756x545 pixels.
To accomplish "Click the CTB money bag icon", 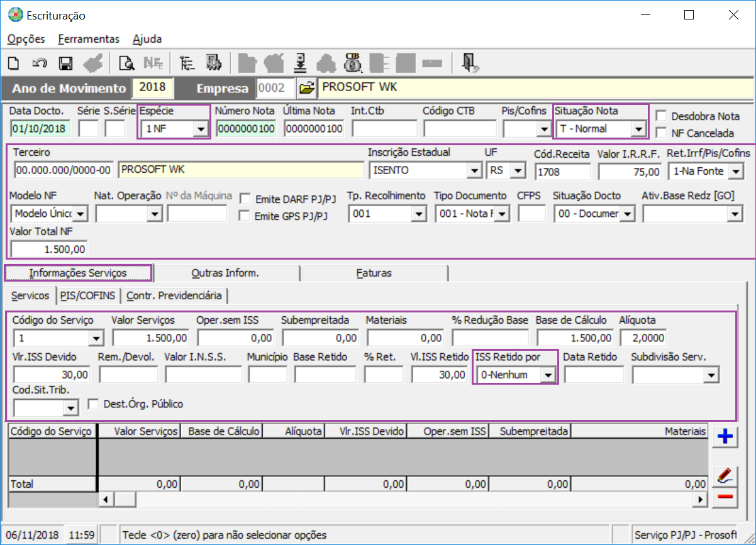I will (353, 62).
